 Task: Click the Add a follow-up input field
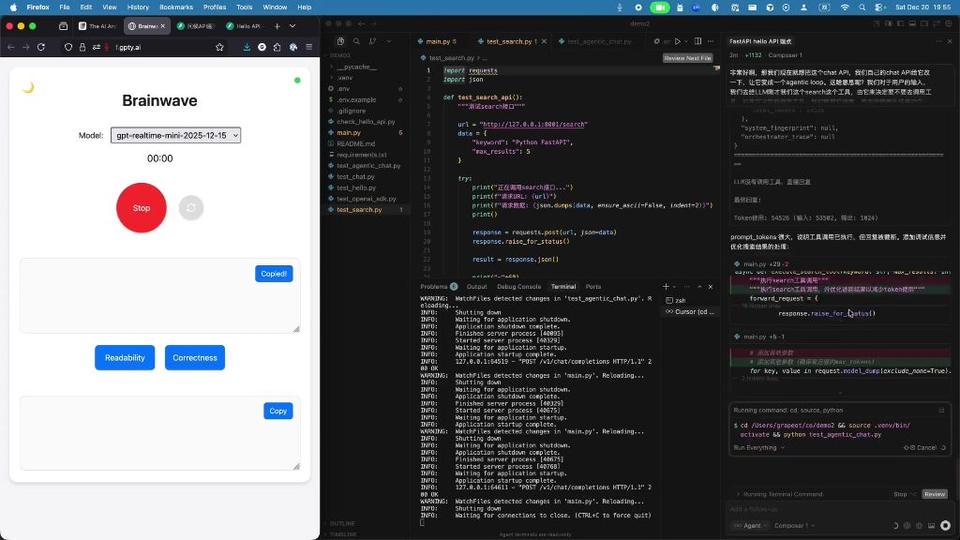tap(839, 509)
